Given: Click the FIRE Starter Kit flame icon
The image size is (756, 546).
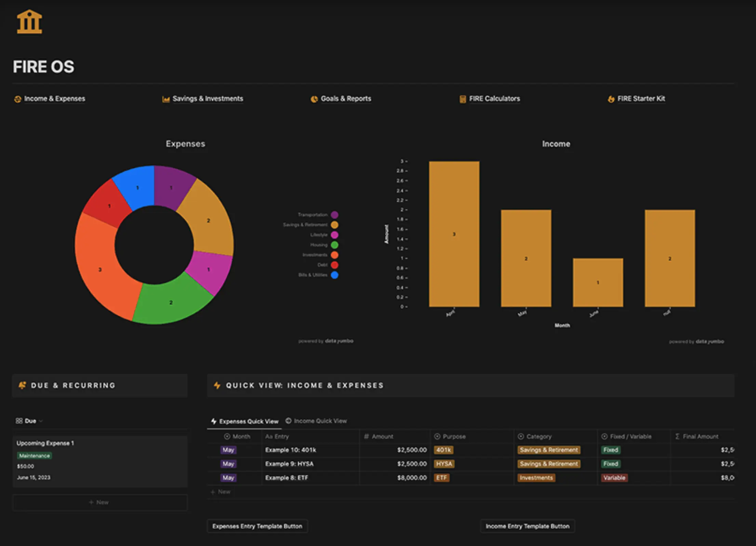Looking at the screenshot, I should [611, 99].
